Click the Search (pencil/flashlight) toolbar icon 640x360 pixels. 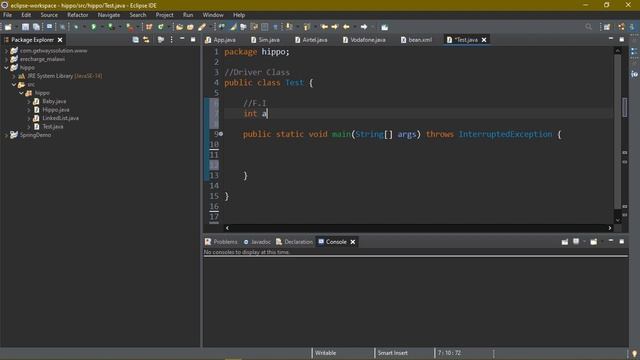click(202, 27)
